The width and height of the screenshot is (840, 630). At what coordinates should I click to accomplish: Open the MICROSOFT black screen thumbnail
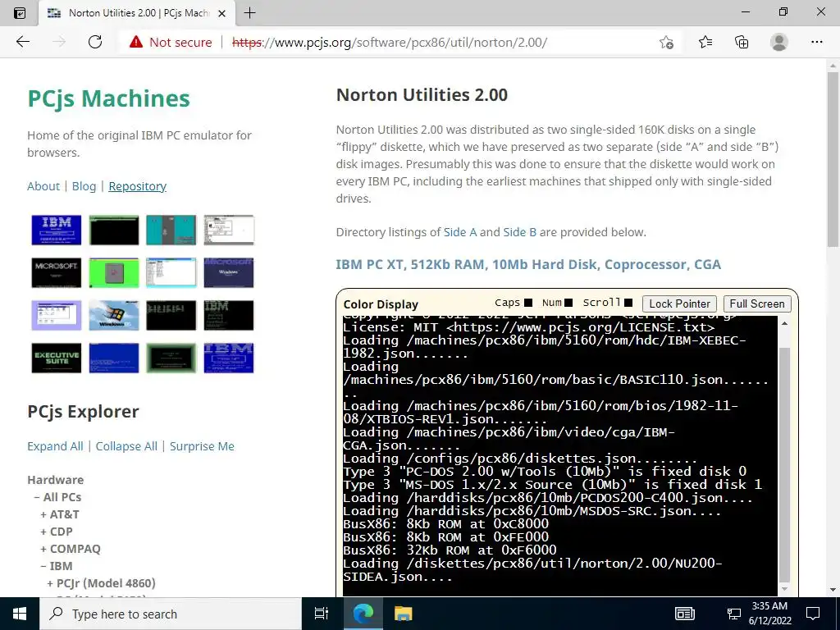pos(57,272)
